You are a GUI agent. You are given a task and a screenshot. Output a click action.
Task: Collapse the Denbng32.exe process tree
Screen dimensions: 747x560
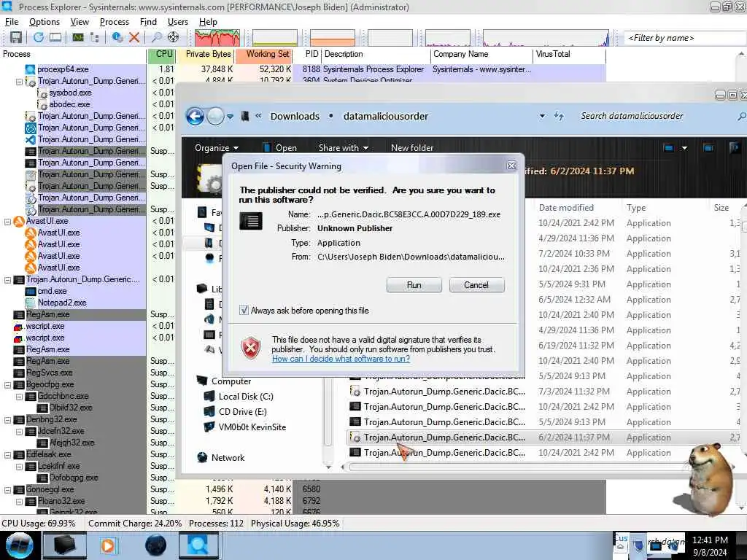tap(7, 420)
